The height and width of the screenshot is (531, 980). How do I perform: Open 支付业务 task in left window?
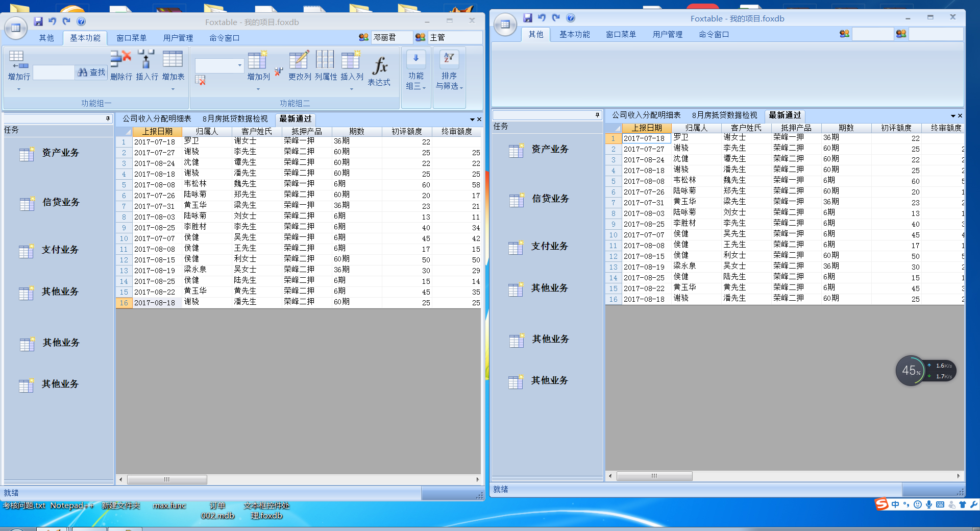pos(49,250)
